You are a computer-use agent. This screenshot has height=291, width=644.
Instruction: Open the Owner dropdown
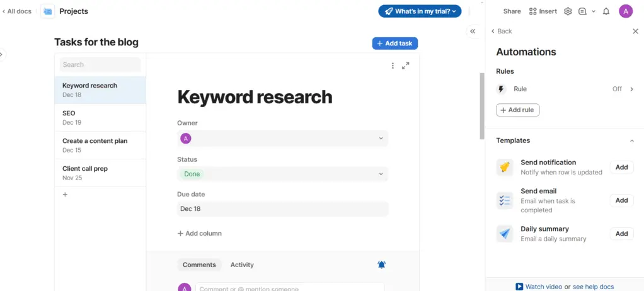click(x=282, y=139)
